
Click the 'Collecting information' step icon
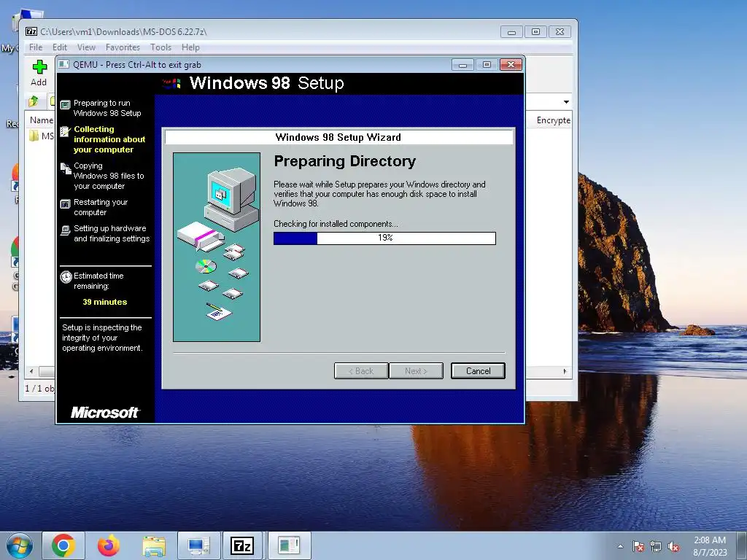(x=65, y=131)
